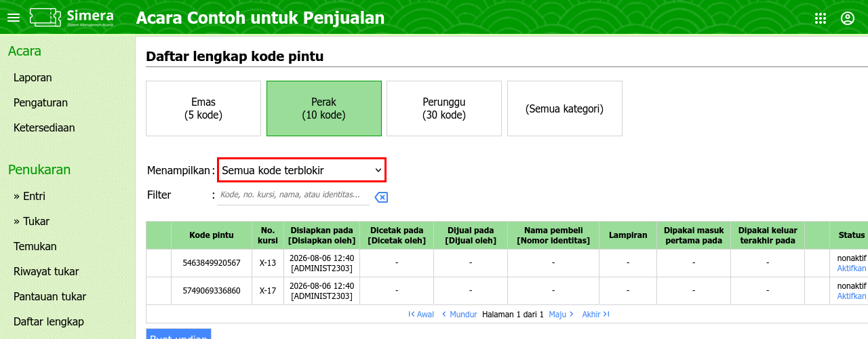The height and width of the screenshot is (339, 868).
Task: Click the Nama pembeli column header
Action: (x=553, y=235)
